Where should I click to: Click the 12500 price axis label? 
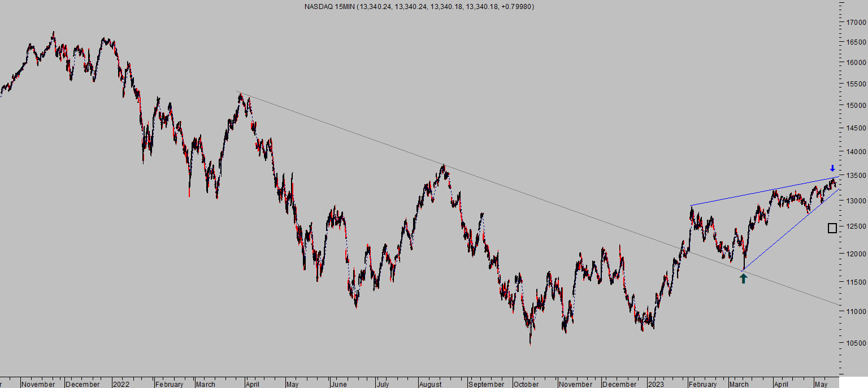(x=857, y=226)
